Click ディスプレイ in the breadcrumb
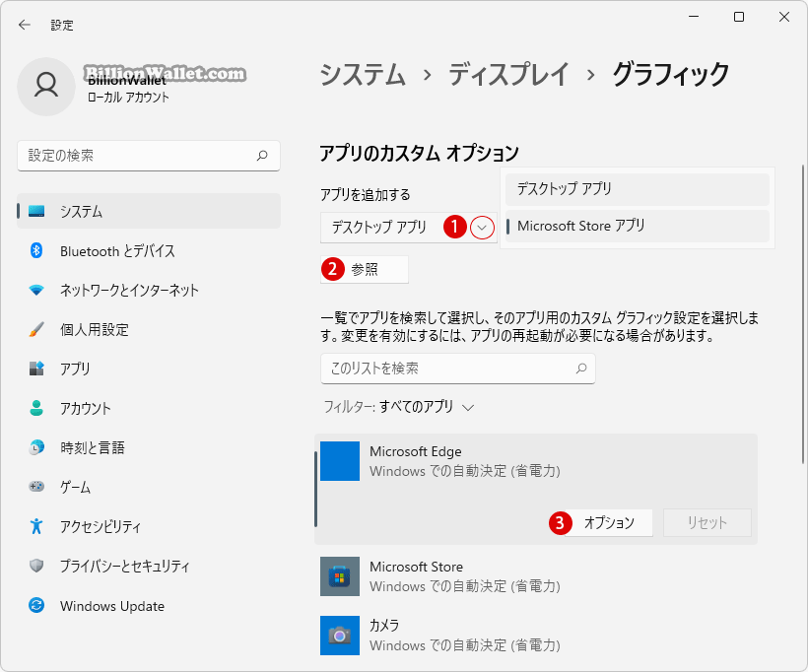 (x=508, y=74)
